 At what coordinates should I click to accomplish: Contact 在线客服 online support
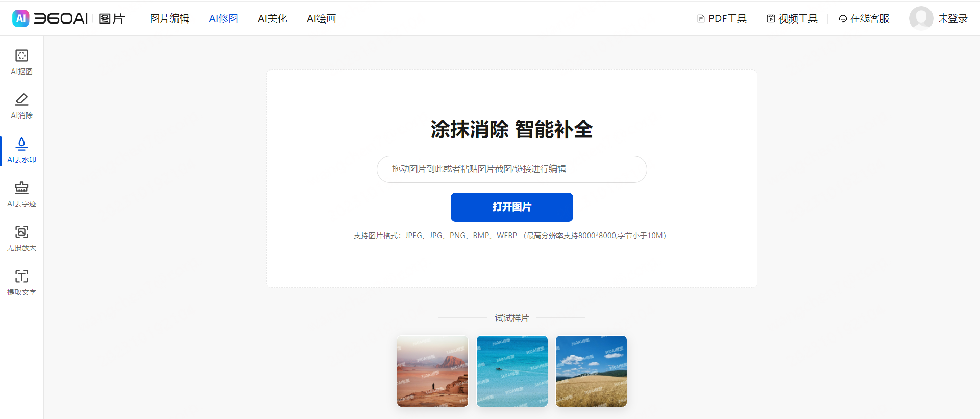[x=864, y=18]
